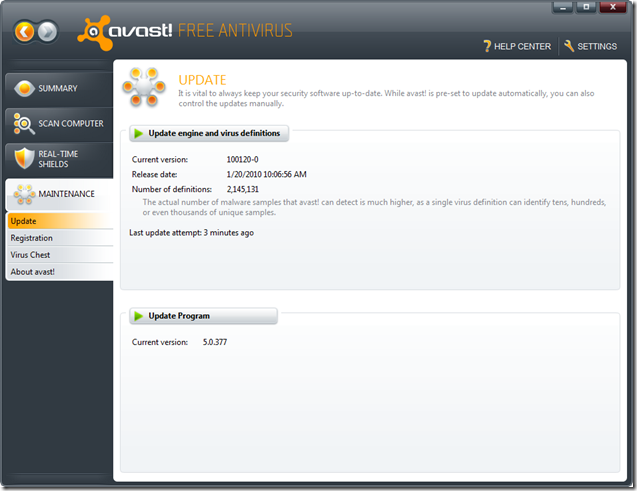637x491 pixels.
Task: Click definitions version value 100120-0
Action: 242,160
